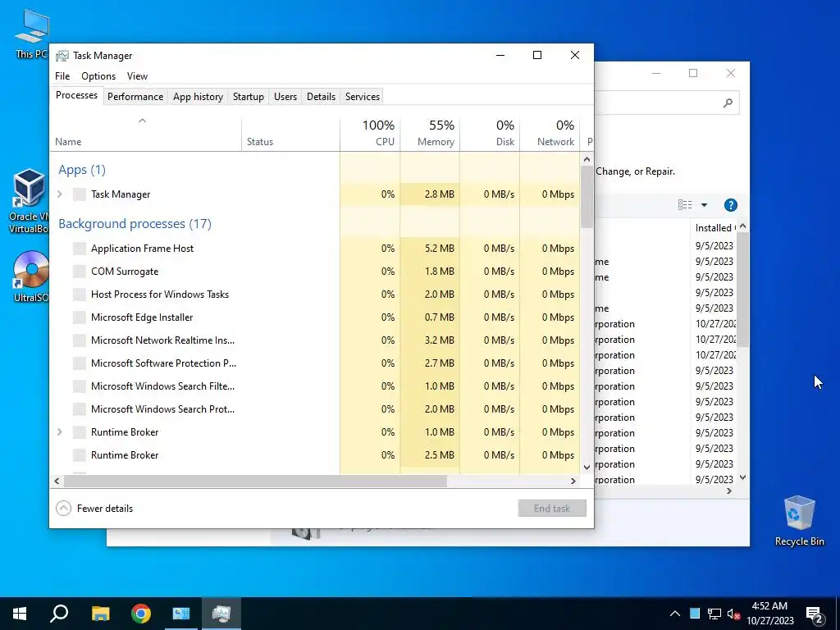Screen dimensions: 840x630
Task: Click the Windows Start button
Action: click(20, 614)
